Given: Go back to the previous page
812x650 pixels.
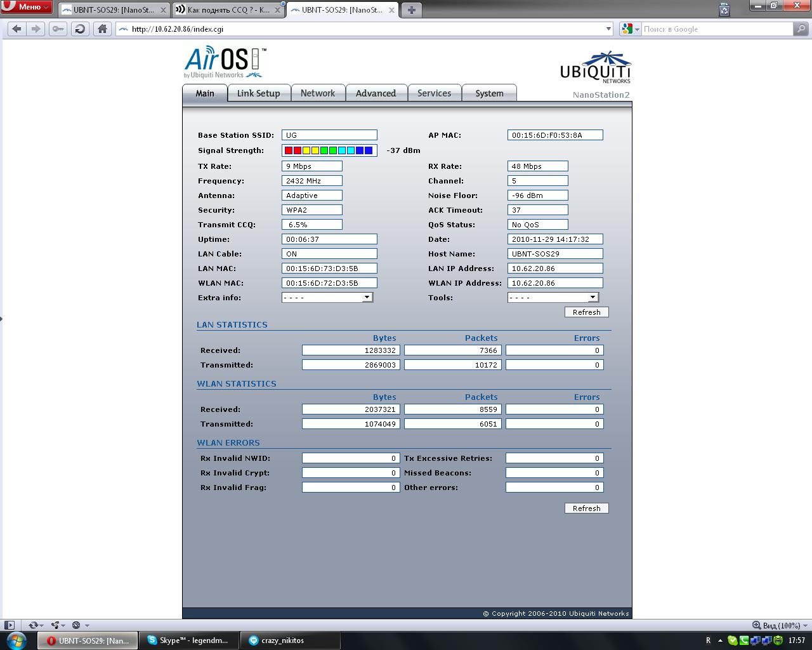Looking at the screenshot, I should (17, 29).
